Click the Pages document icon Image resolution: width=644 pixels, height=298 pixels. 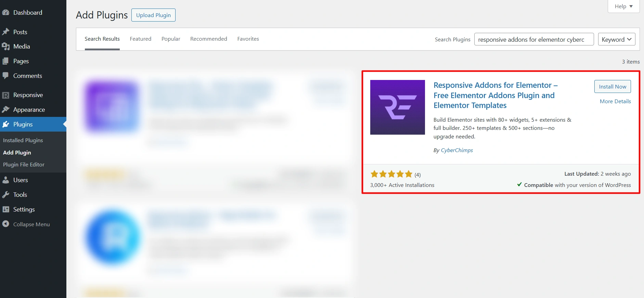coord(5,61)
